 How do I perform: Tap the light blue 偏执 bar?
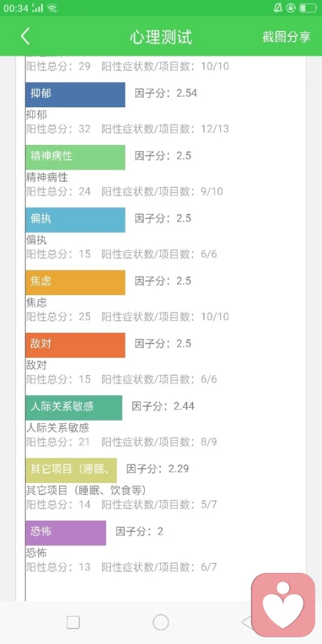click(x=75, y=220)
